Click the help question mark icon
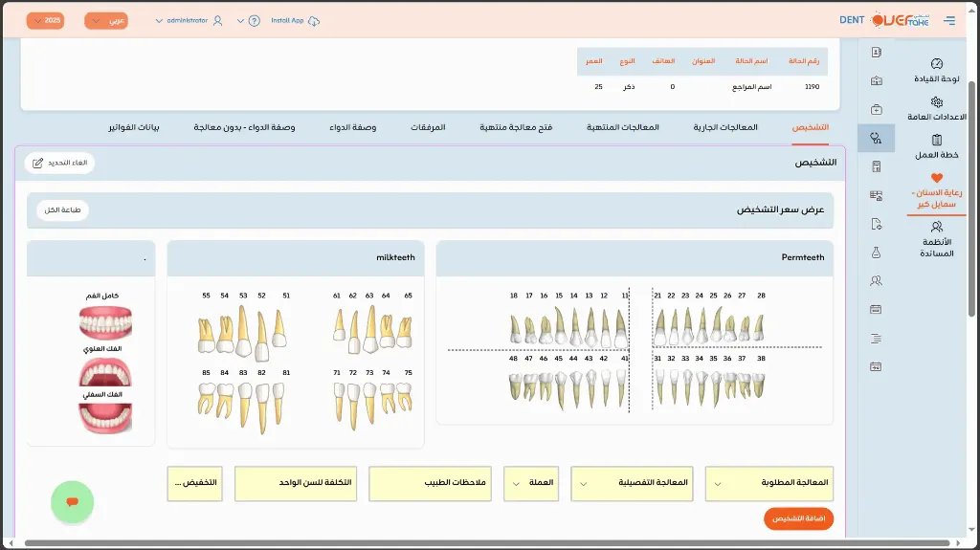 [254, 20]
